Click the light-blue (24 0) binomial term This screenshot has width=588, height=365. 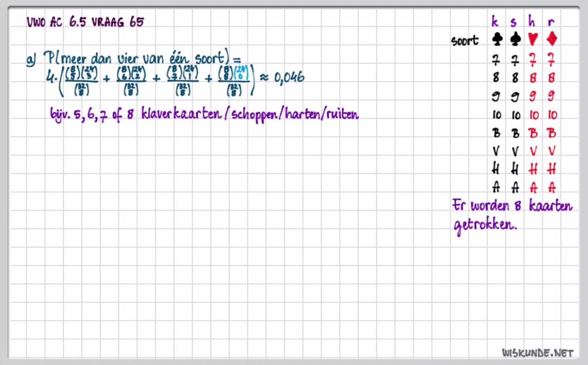[242, 72]
